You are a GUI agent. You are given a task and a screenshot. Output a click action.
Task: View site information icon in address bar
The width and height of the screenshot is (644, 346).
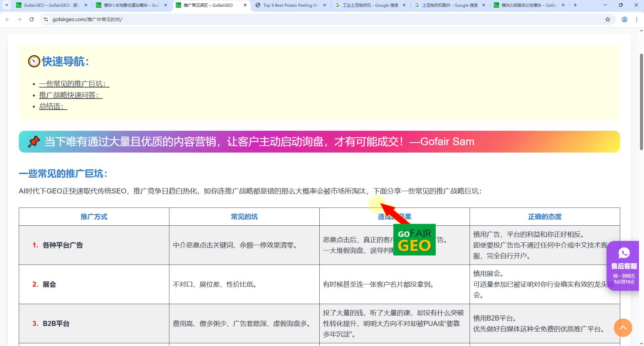pos(46,19)
